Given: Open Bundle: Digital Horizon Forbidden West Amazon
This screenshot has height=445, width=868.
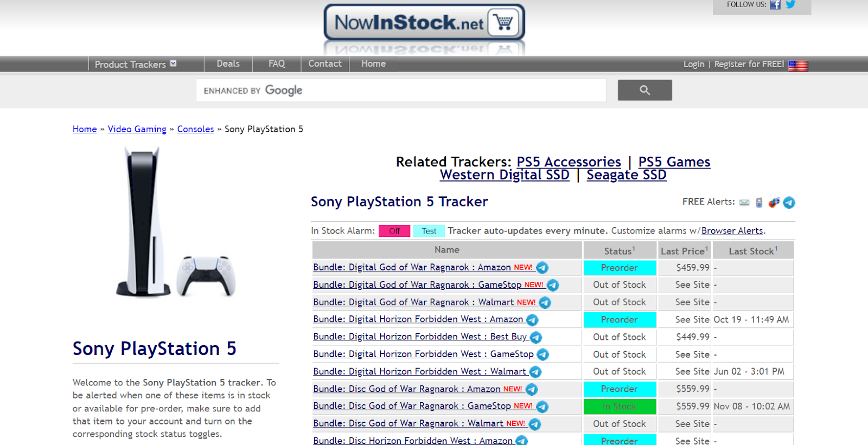Looking at the screenshot, I should pos(418,319).
